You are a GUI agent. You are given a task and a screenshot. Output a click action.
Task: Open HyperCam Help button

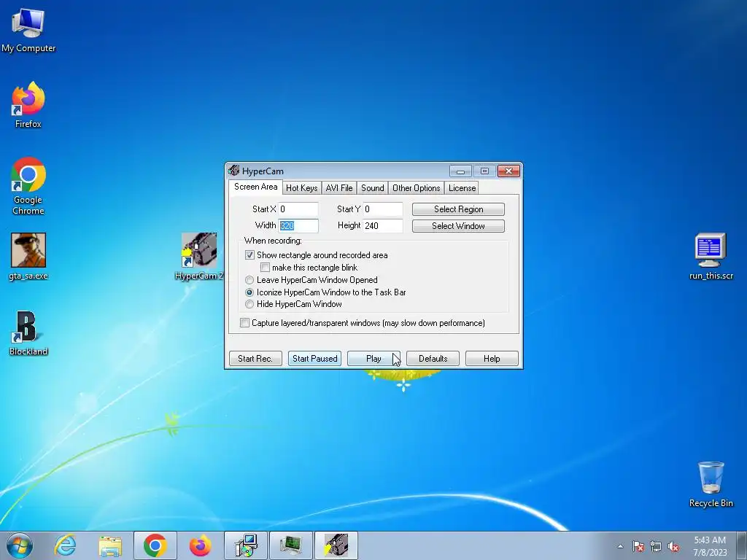pos(492,359)
